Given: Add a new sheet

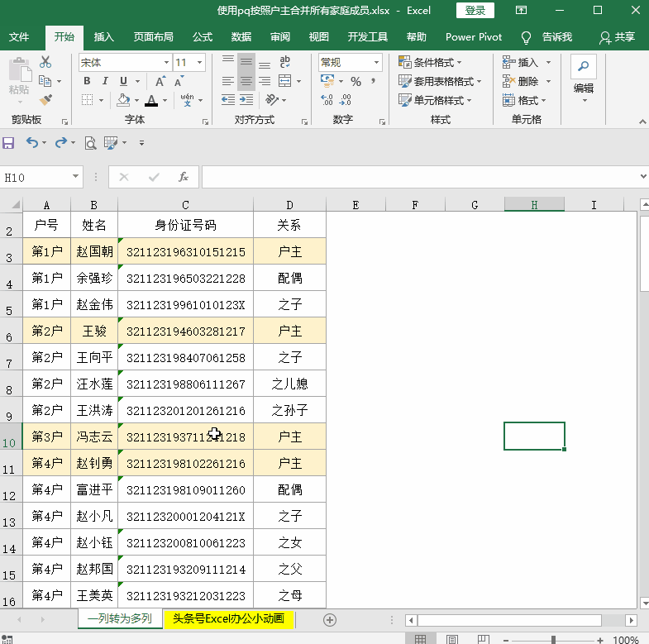Looking at the screenshot, I should [330, 619].
